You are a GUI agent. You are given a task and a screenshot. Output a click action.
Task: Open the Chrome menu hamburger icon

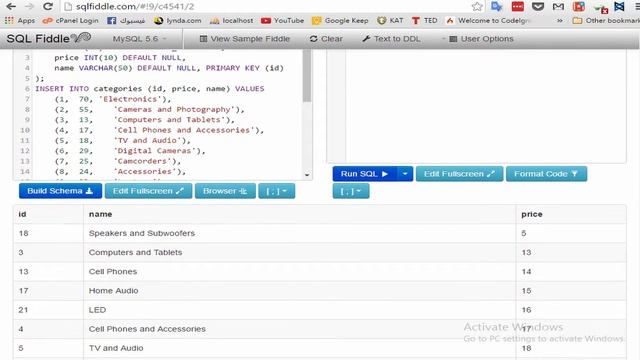click(x=637, y=7)
